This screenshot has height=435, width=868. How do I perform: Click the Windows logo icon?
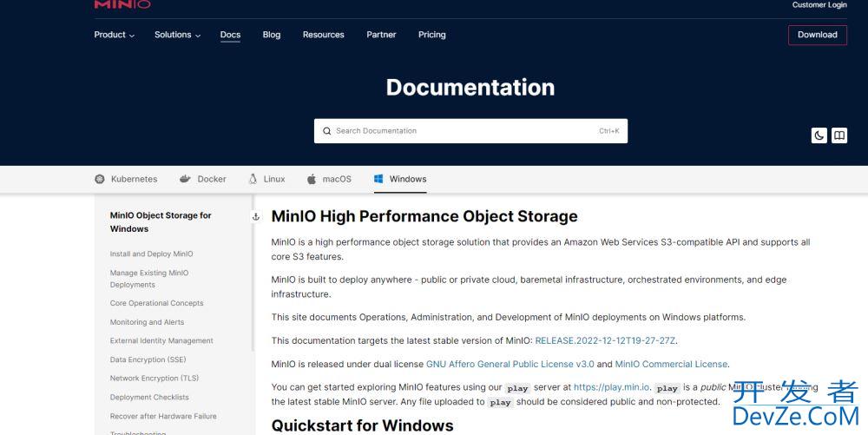pos(378,179)
